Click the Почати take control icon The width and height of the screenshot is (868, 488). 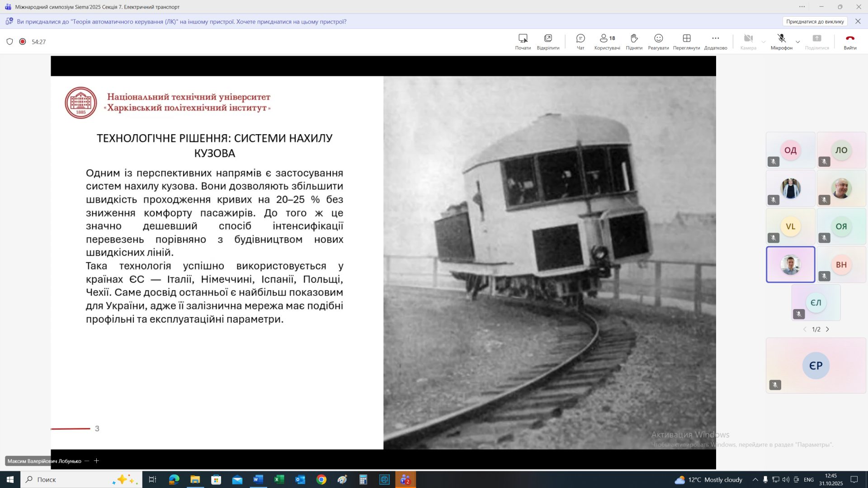[523, 41]
